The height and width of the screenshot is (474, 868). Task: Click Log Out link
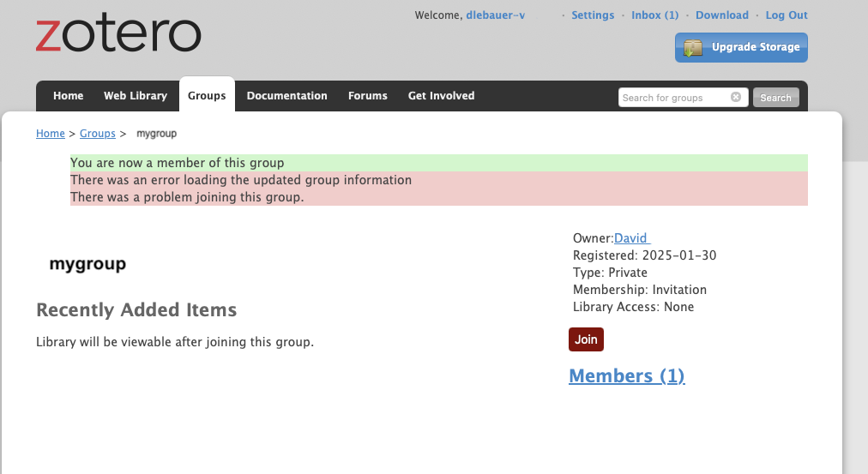coord(787,15)
